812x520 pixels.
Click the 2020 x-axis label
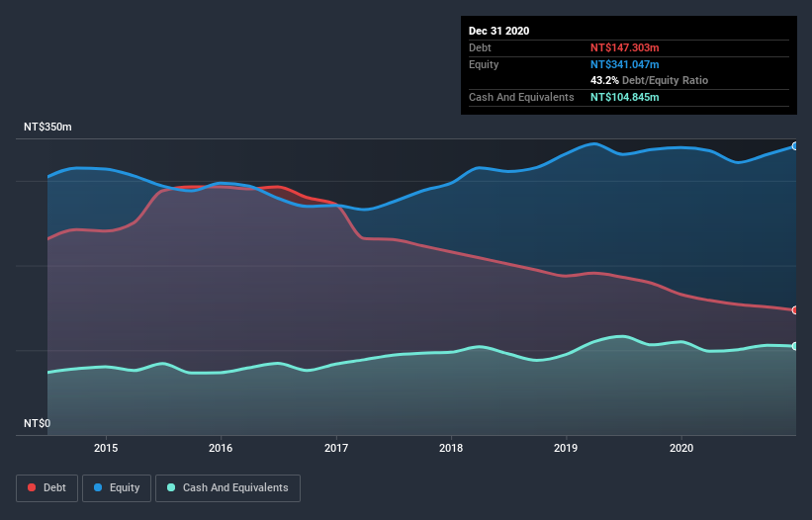click(x=681, y=448)
